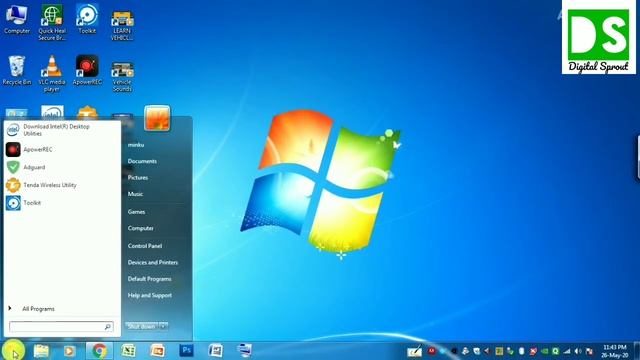
Task: Open the network signal tray icon
Action: (x=567, y=351)
